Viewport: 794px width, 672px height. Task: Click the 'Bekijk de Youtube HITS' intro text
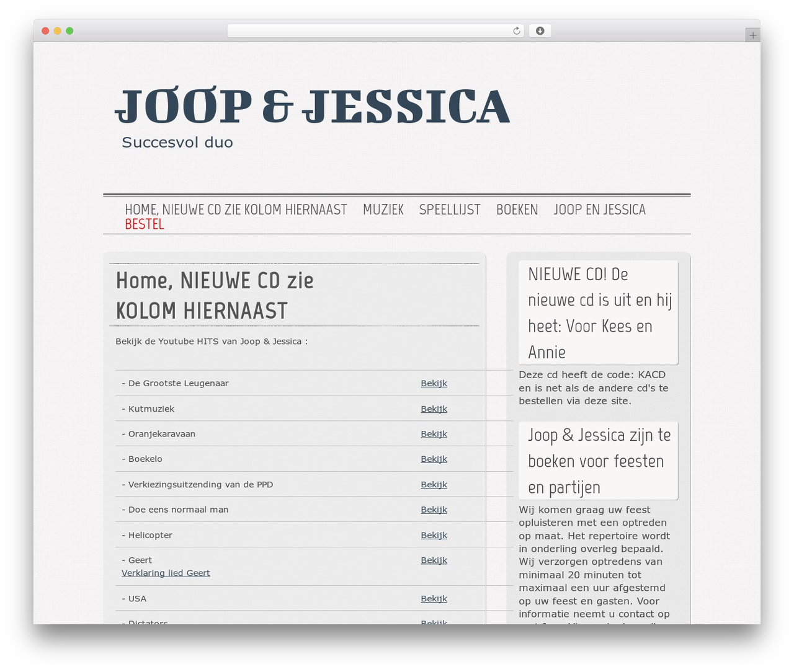click(212, 342)
